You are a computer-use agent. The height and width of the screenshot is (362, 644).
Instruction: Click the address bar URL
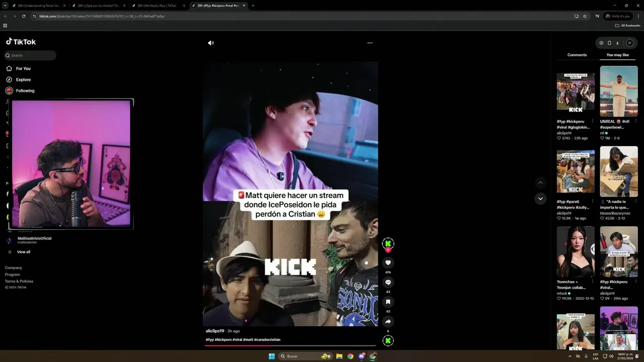pos(102,16)
